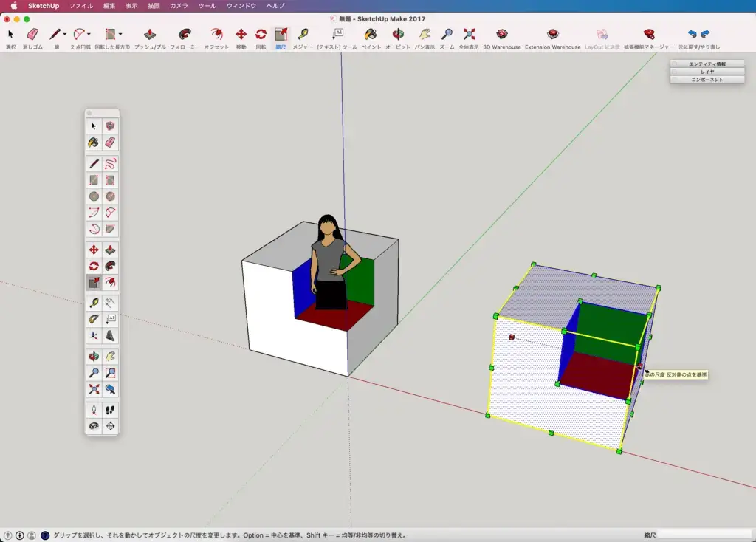Click the sign-in user status bar icon
Viewport: 756px width, 542px height.
32,535
